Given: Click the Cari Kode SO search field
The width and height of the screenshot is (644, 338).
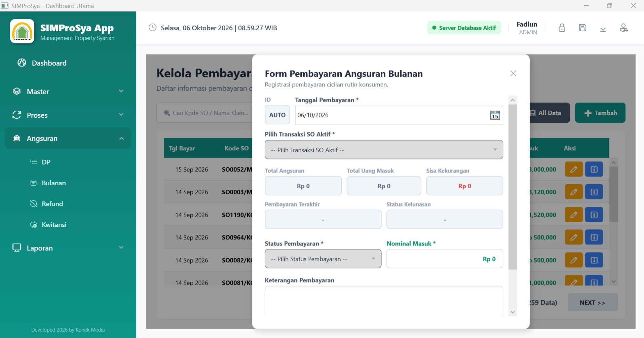Looking at the screenshot, I should click(205, 113).
